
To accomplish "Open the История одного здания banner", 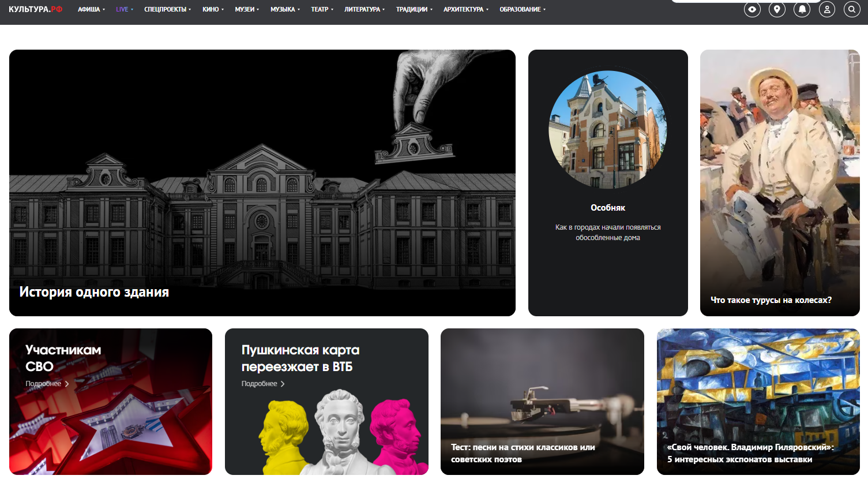I will pyautogui.click(x=262, y=183).
